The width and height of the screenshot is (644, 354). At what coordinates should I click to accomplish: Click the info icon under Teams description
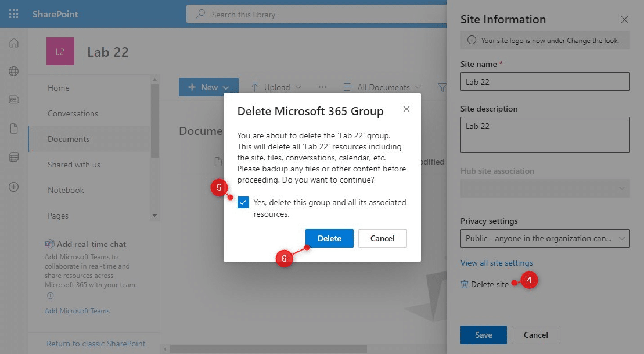click(50, 296)
